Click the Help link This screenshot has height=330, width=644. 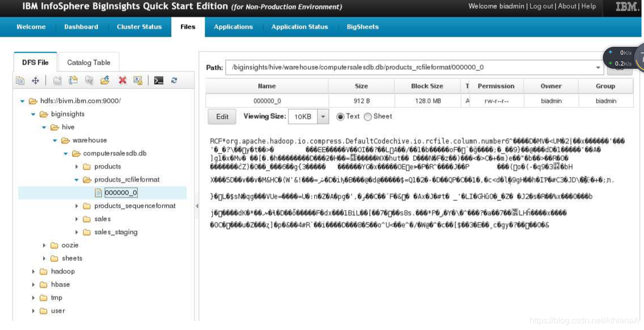click(x=589, y=6)
